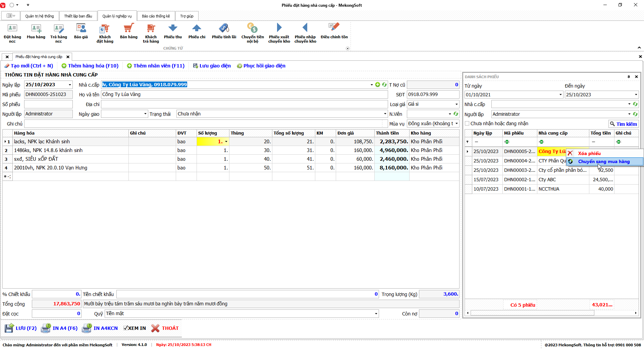Switch to Báo cáo thống kê tab
The image size is (644, 349).
pyautogui.click(x=156, y=16)
